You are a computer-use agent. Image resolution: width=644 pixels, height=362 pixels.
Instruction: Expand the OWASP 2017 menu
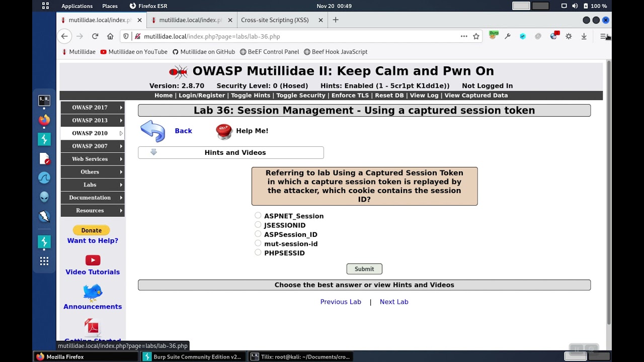[93, 108]
